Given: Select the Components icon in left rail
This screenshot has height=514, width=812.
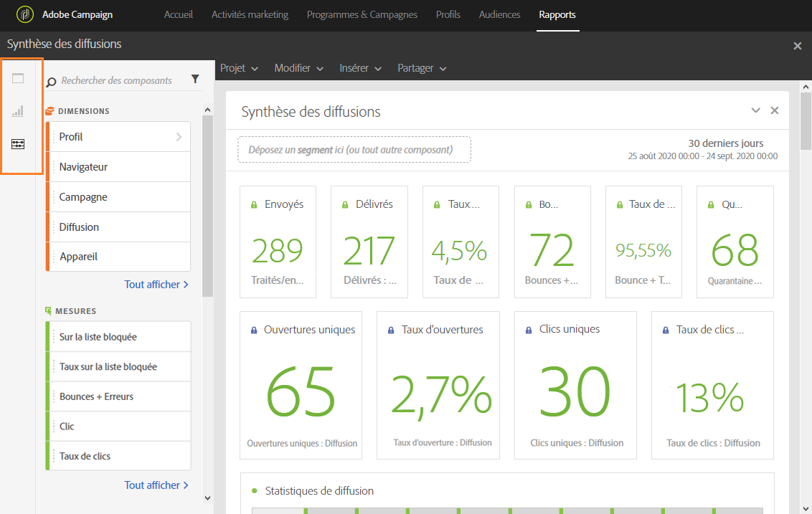Looking at the screenshot, I should pos(18,144).
